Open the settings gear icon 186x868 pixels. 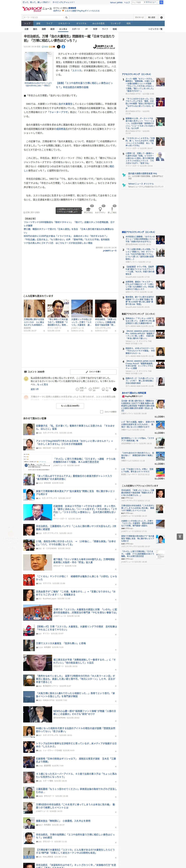[x=161, y=17]
